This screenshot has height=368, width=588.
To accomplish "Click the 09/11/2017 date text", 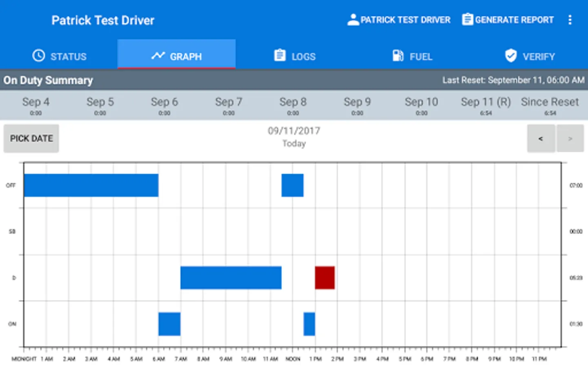I will click(x=294, y=131).
